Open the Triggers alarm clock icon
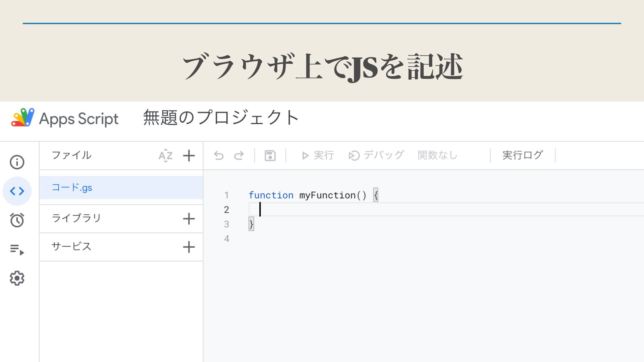Image resolution: width=644 pixels, height=362 pixels. click(x=17, y=220)
